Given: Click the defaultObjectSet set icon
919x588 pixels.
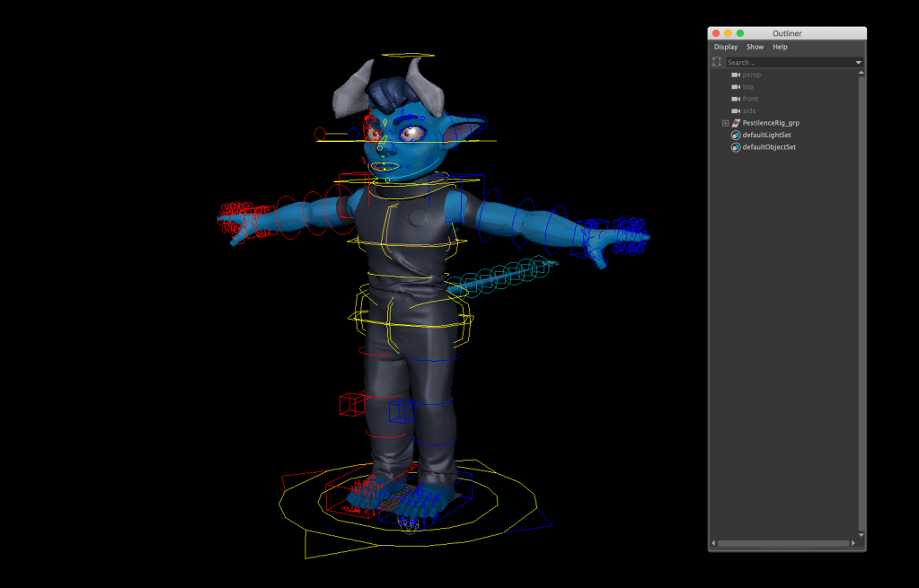Looking at the screenshot, I should pyautogui.click(x=736, y=147).
